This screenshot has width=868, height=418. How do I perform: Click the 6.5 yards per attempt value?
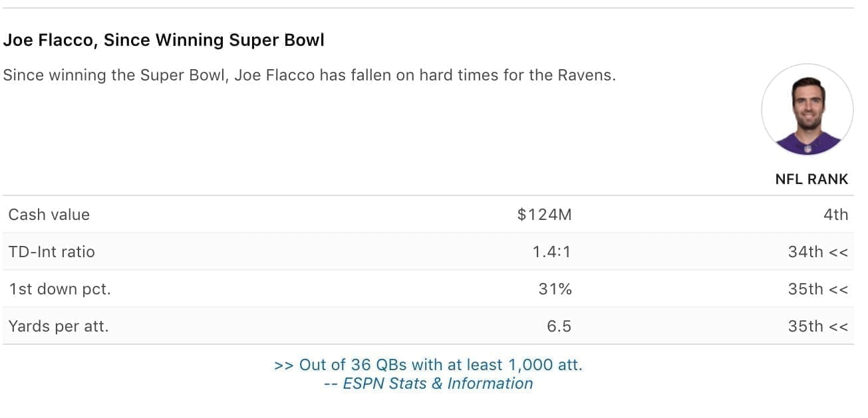tap(560, 326)
